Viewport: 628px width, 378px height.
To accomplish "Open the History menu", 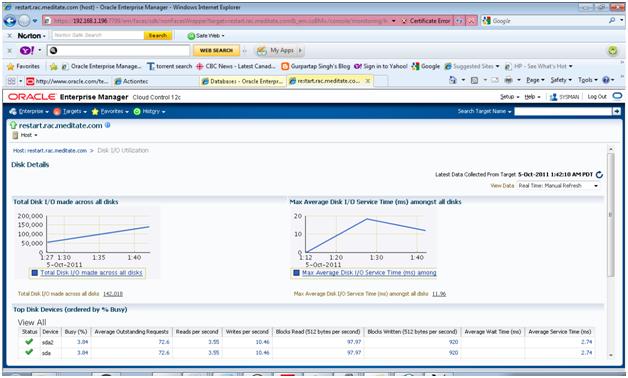I will click(x=149, y=111).
